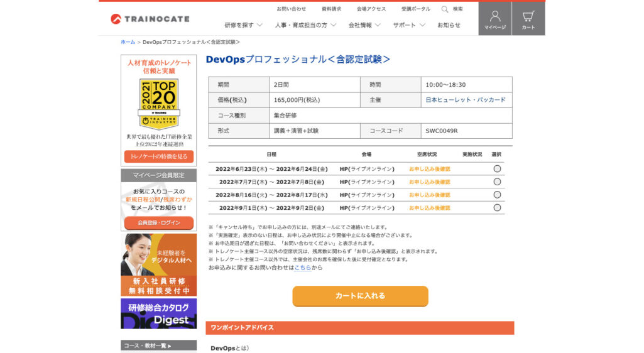Click the page title DevOpsプロフェッショナル
The width and height of the screenshot is (644, 353).
click(298, 59)
